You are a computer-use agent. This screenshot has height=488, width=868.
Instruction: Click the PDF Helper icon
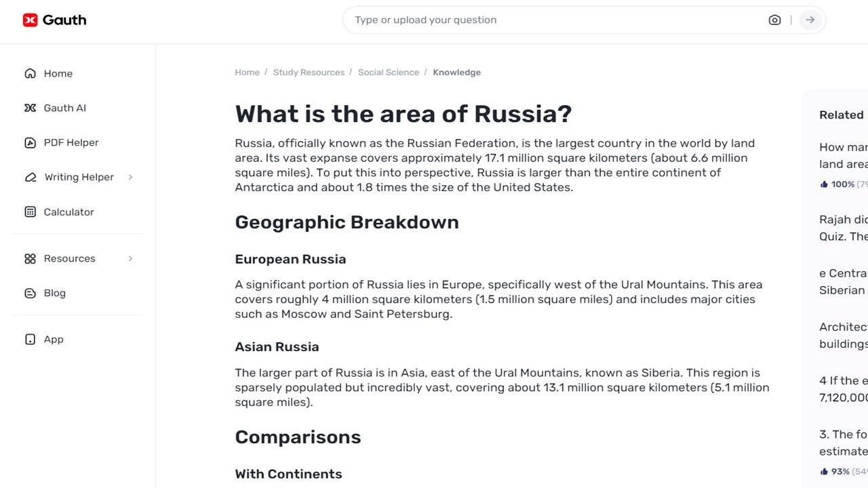(30, 143)
